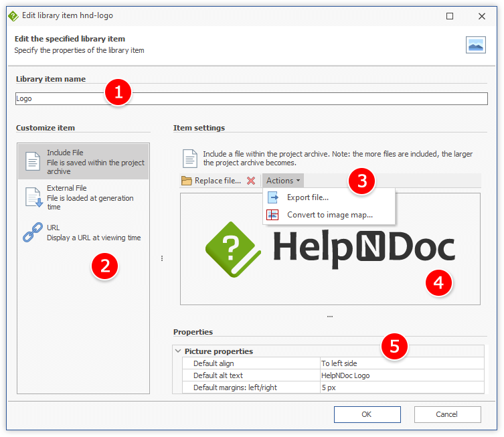Click the 'Default align' property label
504x437 pixels.
[214, 363]
